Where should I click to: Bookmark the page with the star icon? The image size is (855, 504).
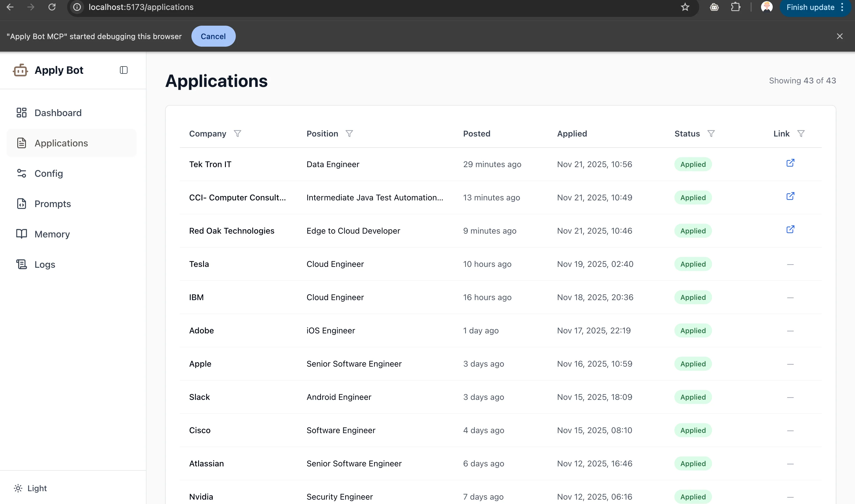tap(685, 7)
